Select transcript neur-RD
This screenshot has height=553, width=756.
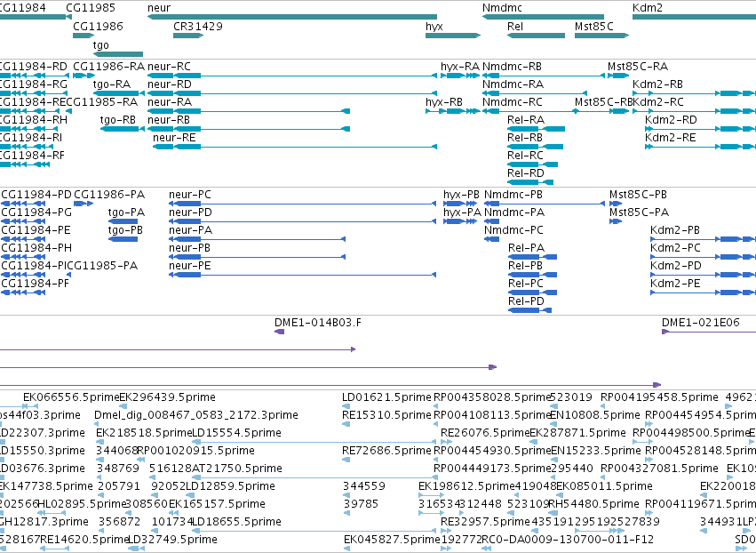[x=292, y=93]
